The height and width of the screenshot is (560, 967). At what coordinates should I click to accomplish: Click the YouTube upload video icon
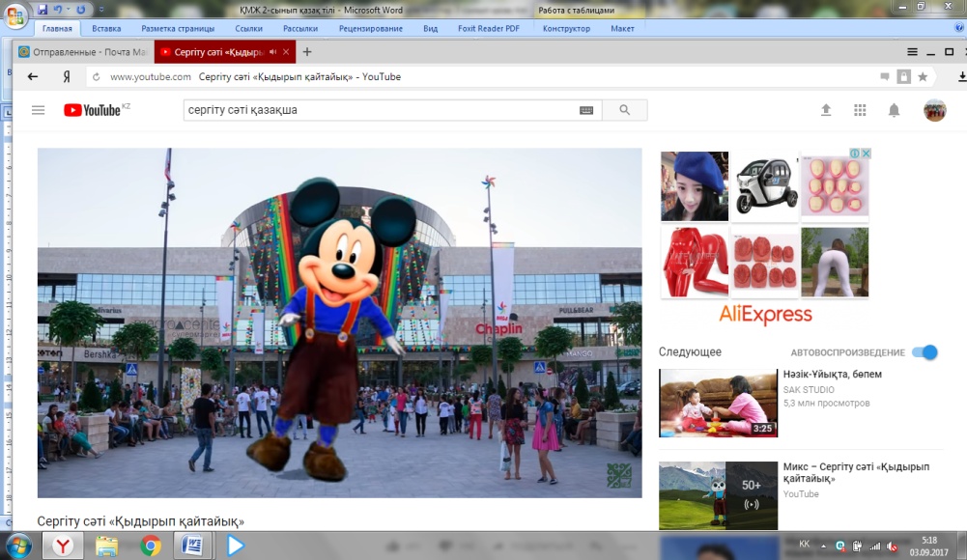[826, 110]
